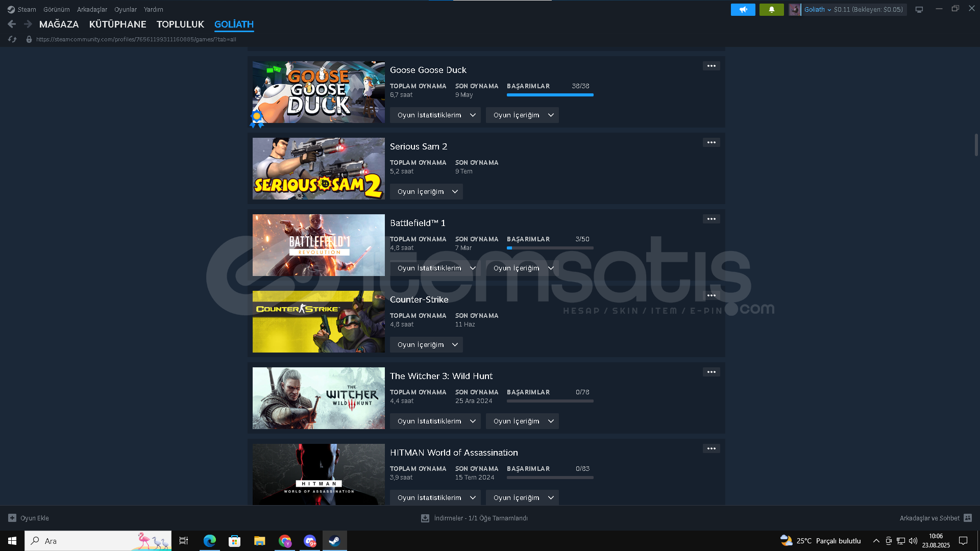Switch to the KÜTÜPHANE tab
Screen dimensions: 980x551
[117, 24]
